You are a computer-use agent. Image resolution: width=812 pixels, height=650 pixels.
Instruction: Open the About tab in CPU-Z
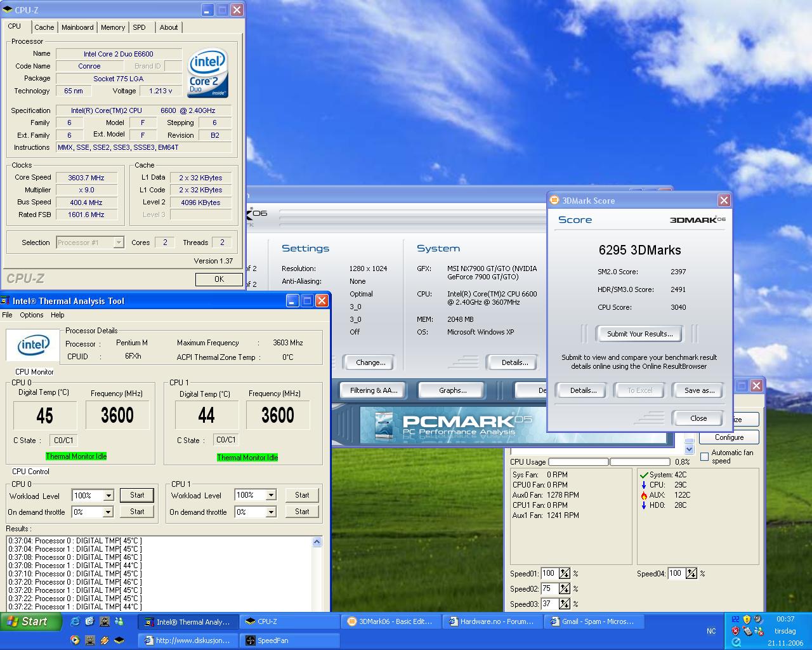pyautogui.click(x=169, y=27)
